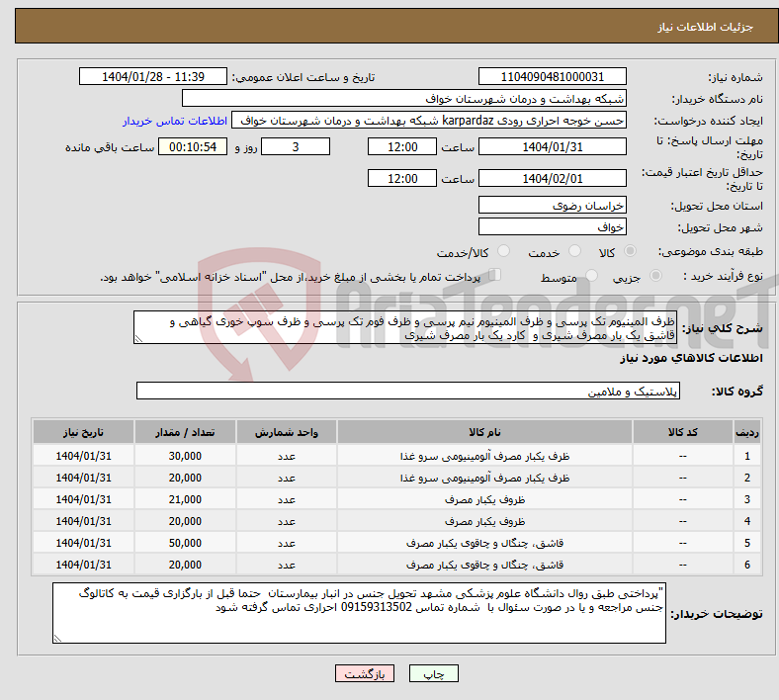Select the خدمت radio button
Viewport: 779px width, 700px height.
574,251
